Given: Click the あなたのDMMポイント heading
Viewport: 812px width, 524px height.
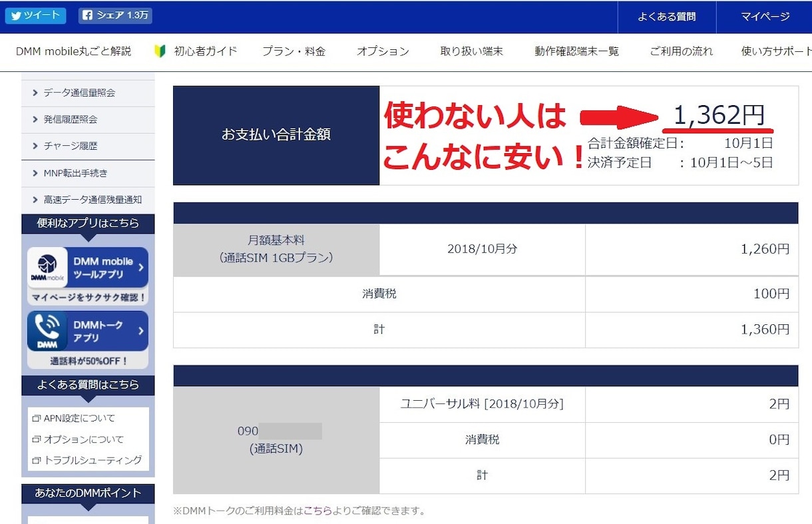Looking at the screenshot, I should (x=88, y=493).
